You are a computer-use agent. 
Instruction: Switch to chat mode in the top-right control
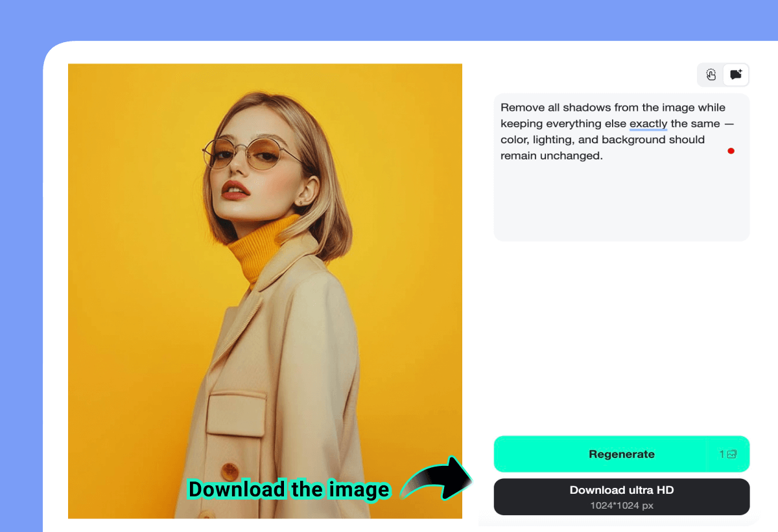735,75
